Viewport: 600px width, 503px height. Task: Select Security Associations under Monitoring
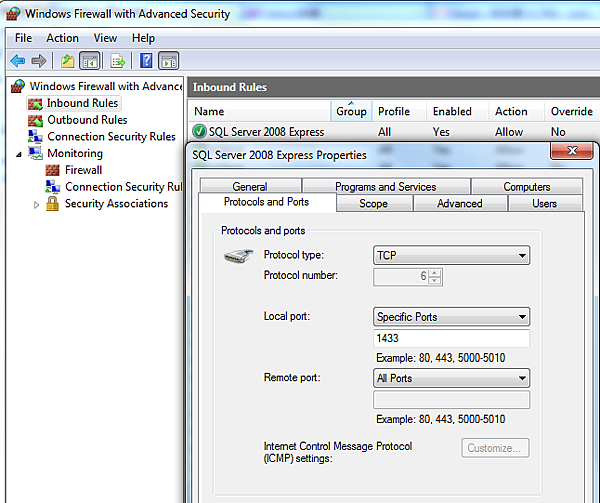coord(116,203)
